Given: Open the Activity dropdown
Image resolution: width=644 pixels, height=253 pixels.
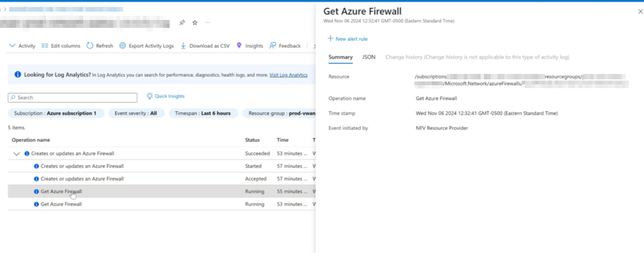Looking at the screenshot, I should pyautogui.click(x=22, y=46).
